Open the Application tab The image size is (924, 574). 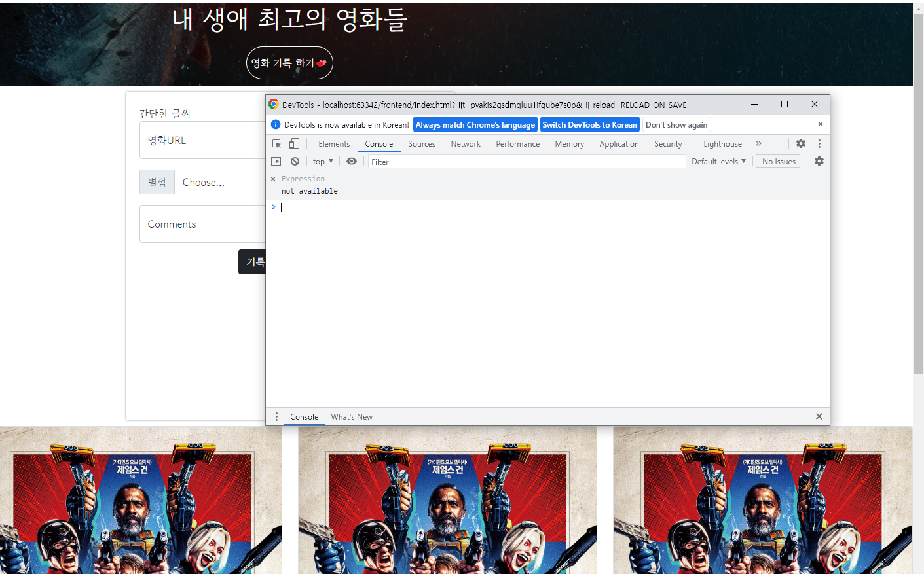[619, 144]
